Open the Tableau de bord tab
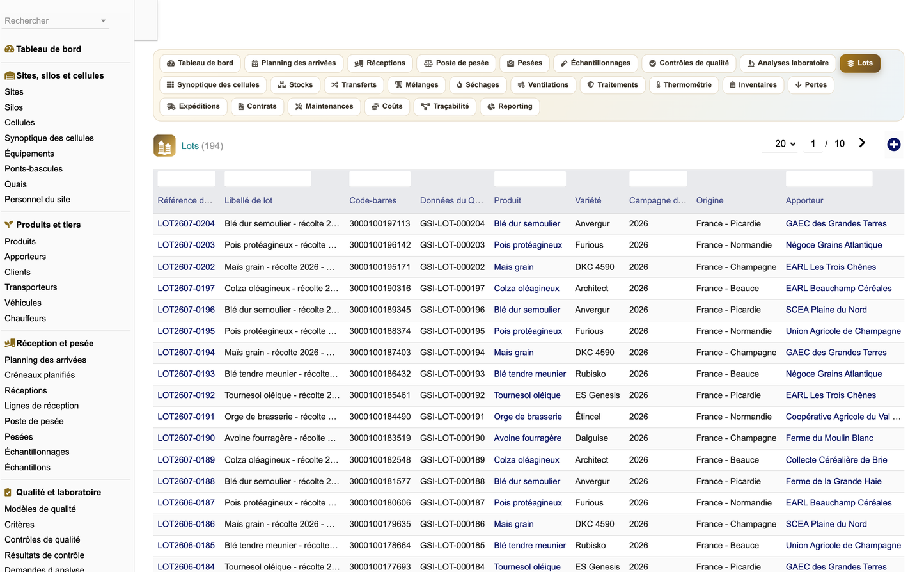This screenshot has width=924, height=572. [x=200, y=63]
